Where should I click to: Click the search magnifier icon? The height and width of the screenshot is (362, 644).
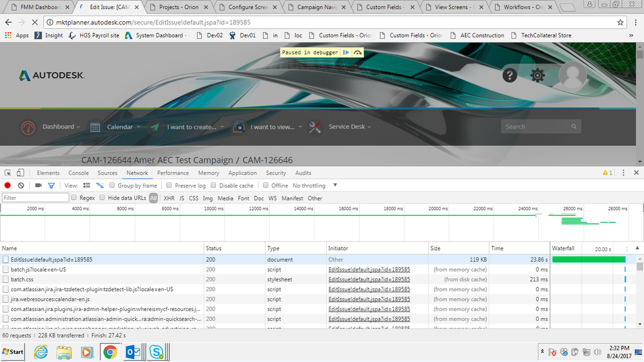click(574, 126)
